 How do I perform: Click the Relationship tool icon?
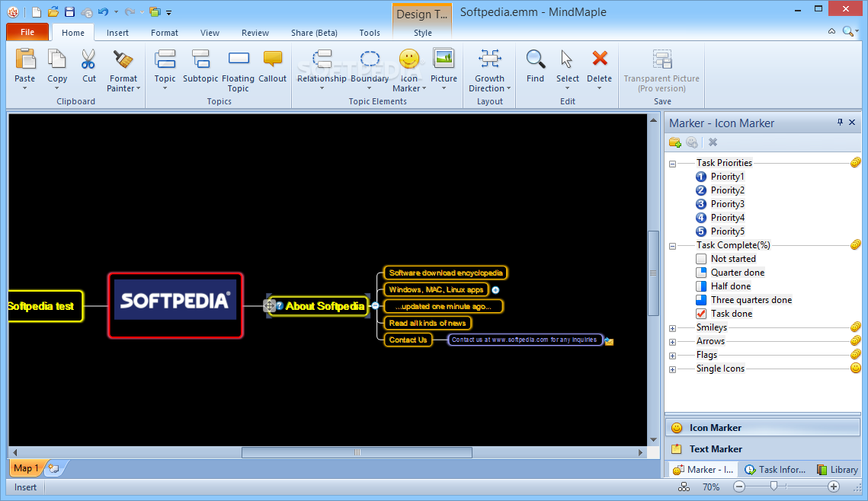(x=322, y=59)
